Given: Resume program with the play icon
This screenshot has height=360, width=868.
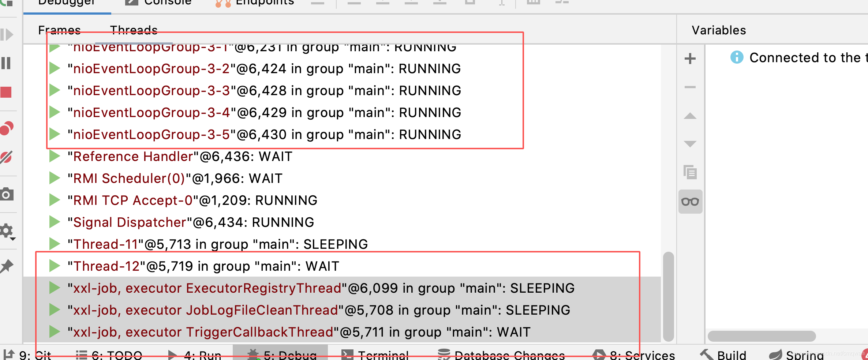Looking at the screenshot, I should click(7, 35).
